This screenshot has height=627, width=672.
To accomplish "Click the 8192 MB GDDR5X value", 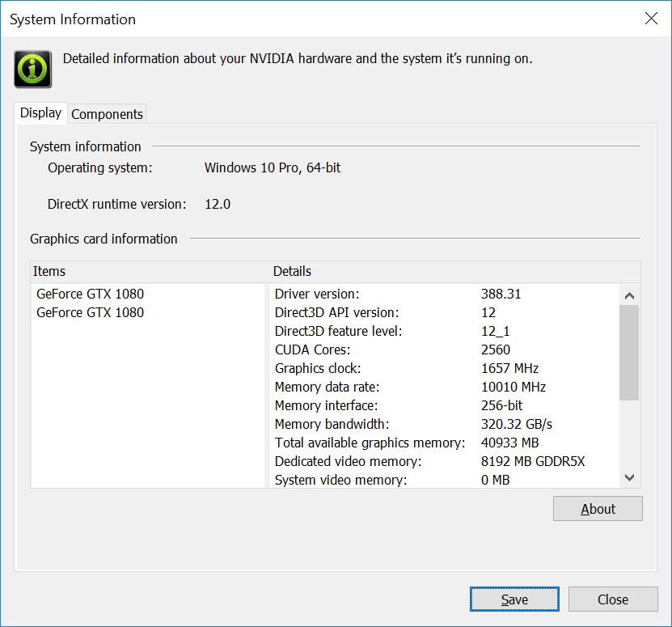I will click(533, 461).
